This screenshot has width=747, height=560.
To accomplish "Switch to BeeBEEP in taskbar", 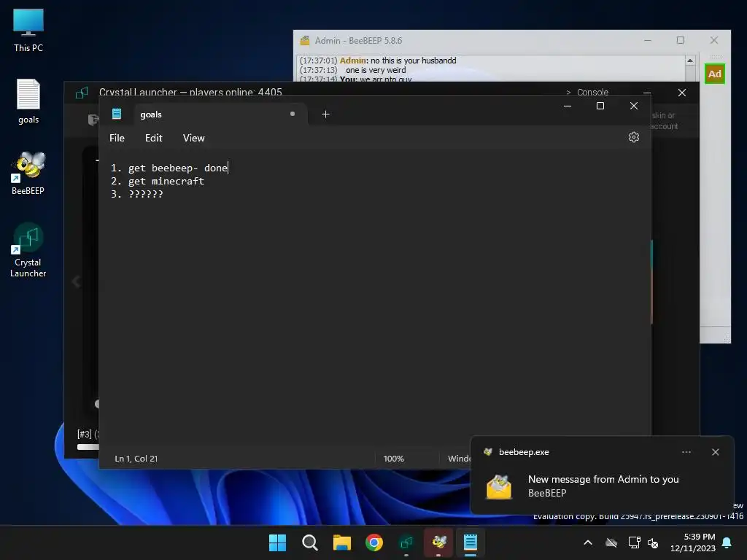I will point(438,542).
